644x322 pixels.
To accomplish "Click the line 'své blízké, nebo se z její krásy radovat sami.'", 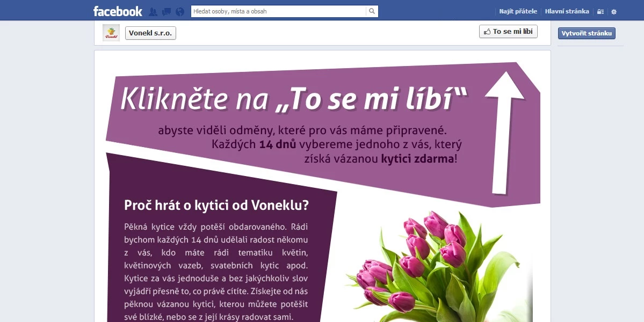I will [x=208, y=317].
